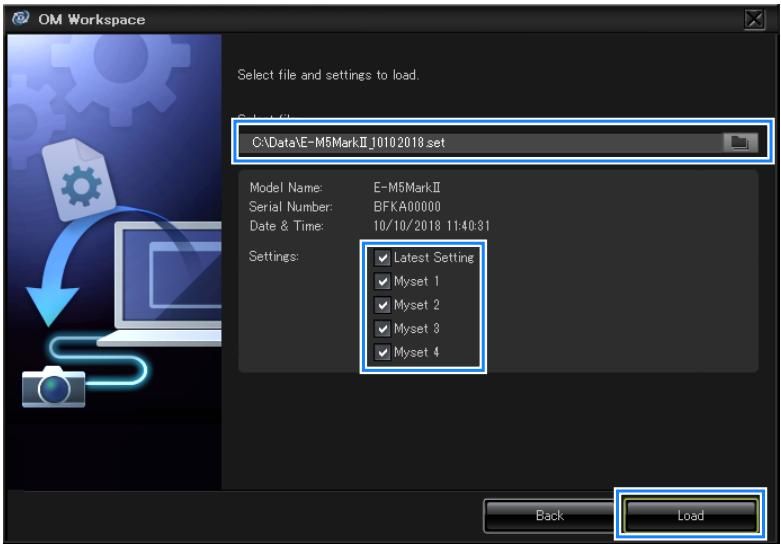
Task: Uncheck the Latest Setting checkbox
Action: [382, 258]
